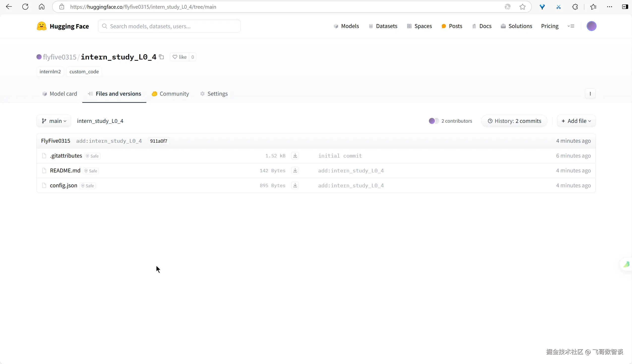Switch to the Model card tab
The image size is (632, 364).
(60, 94)
